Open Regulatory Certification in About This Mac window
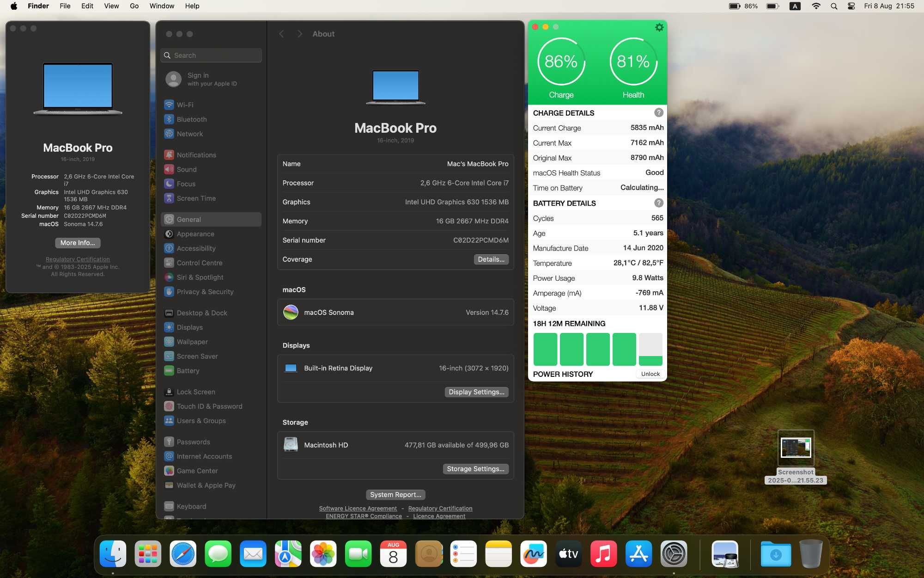924x578 pixels. [x=78, y=259]
